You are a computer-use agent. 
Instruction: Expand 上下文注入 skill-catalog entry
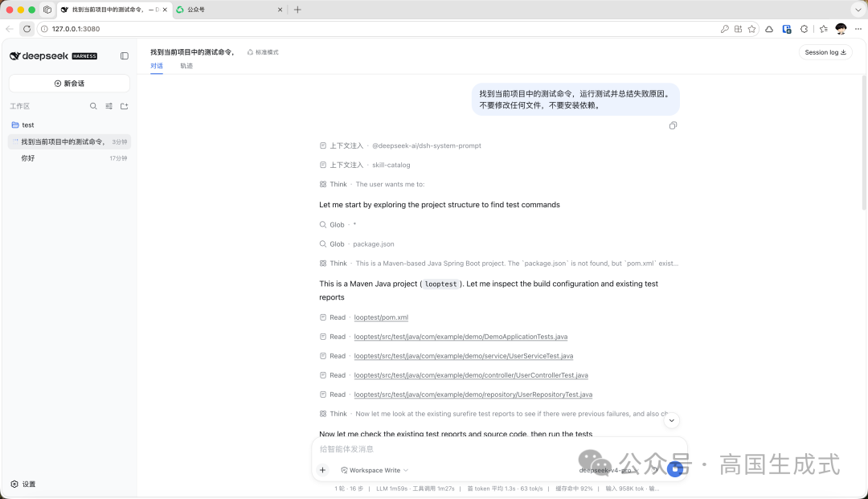pyautogui.click(x=365, y=165)
